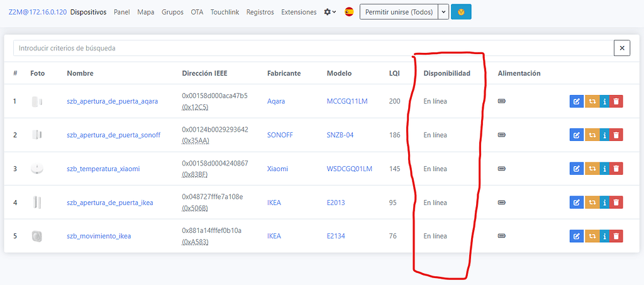Open the Dispositivos tab

pos(88,12)
